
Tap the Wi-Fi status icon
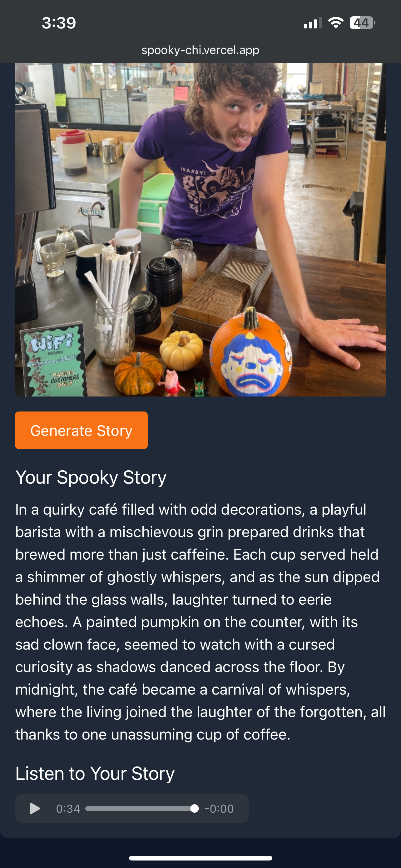pos(335,23)
